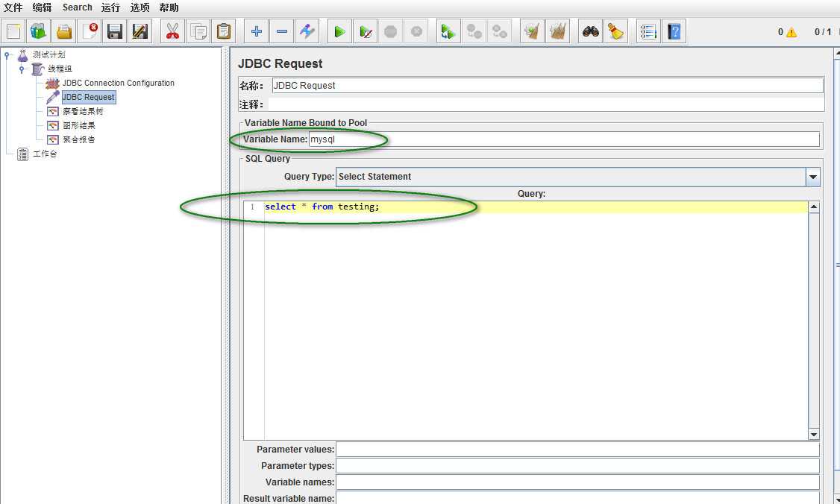Open the 选项 menu

[x=140, y=7]
